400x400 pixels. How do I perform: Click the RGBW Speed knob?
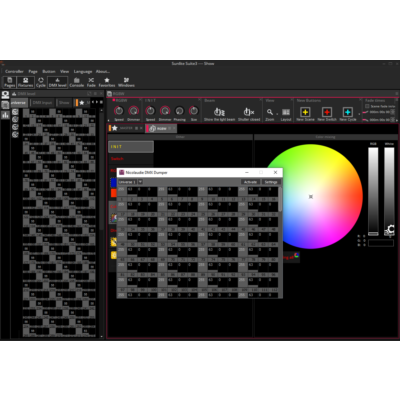coord(119,111)
